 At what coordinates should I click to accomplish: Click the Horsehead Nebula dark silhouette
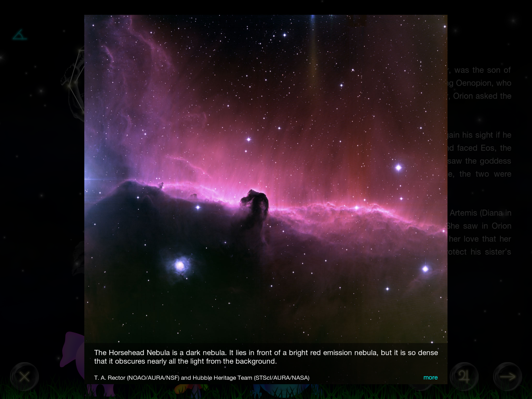(256, 203)
